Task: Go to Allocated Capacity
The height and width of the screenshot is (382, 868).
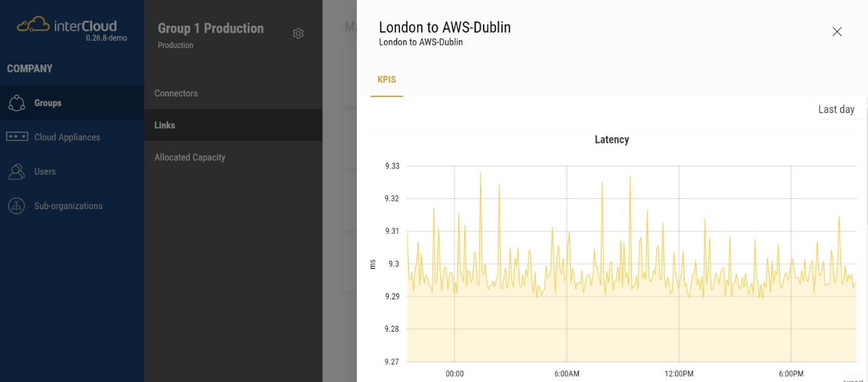Action: coord(190,157)
